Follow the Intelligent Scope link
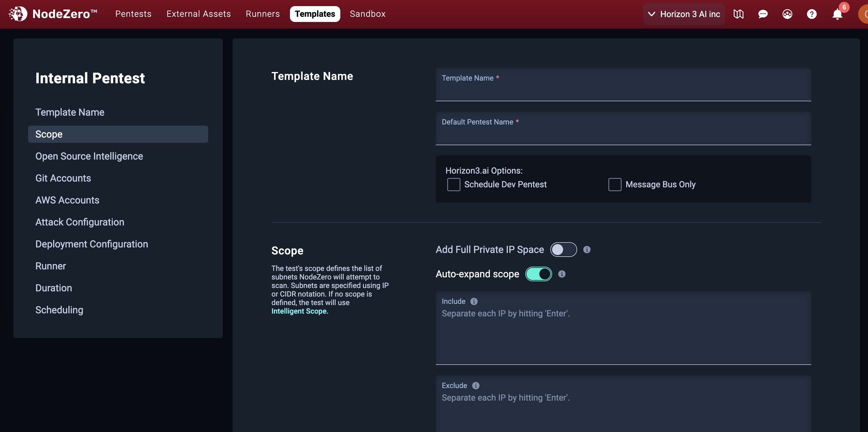The image size is (868, 432). [x=299, y=311]
